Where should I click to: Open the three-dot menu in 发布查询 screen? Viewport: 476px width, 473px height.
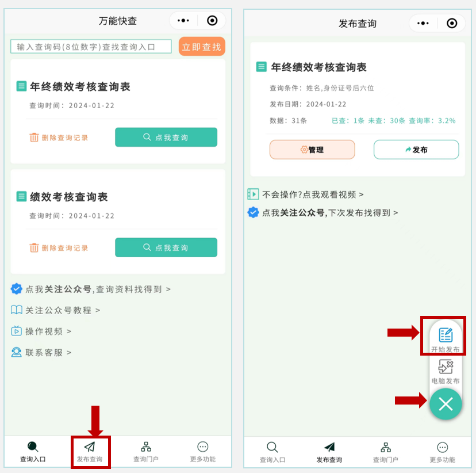423,24
